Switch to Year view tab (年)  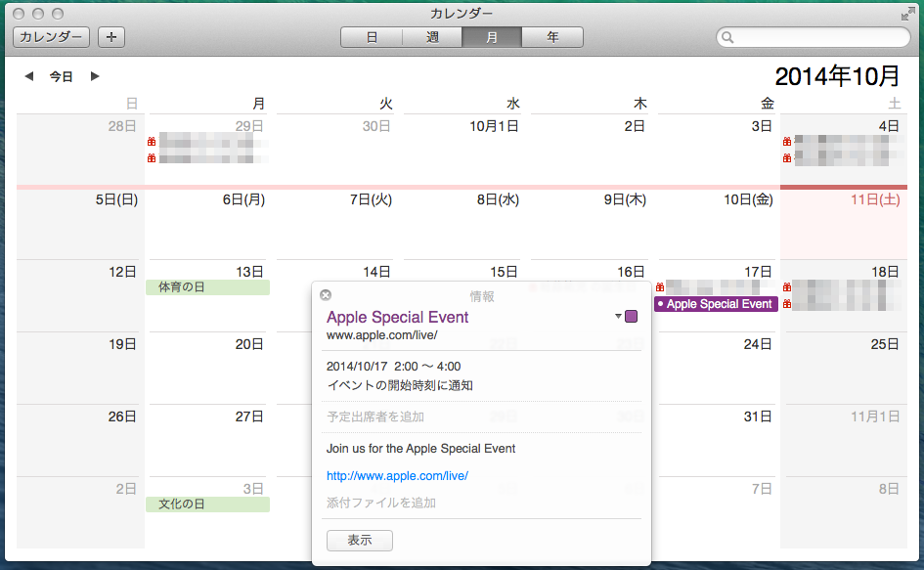tap(552, 37)
